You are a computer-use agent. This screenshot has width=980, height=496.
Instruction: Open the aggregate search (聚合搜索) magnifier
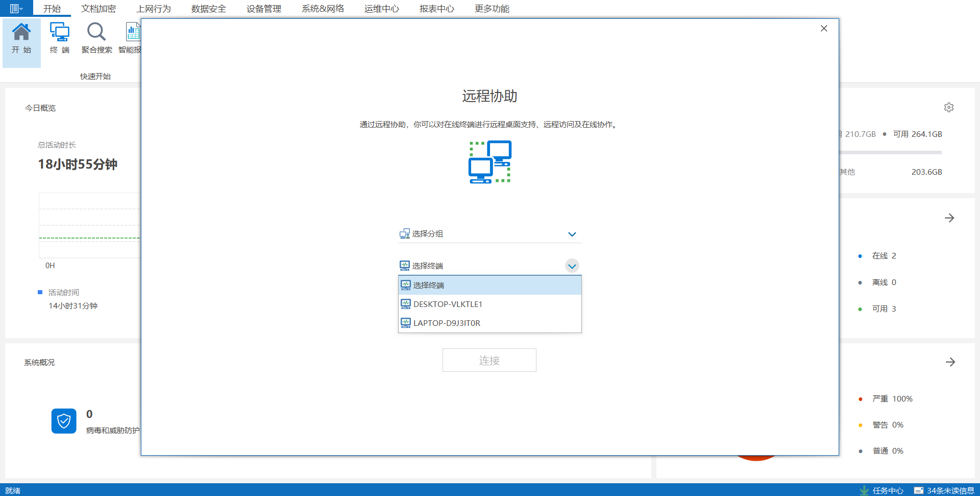(96, 33)
